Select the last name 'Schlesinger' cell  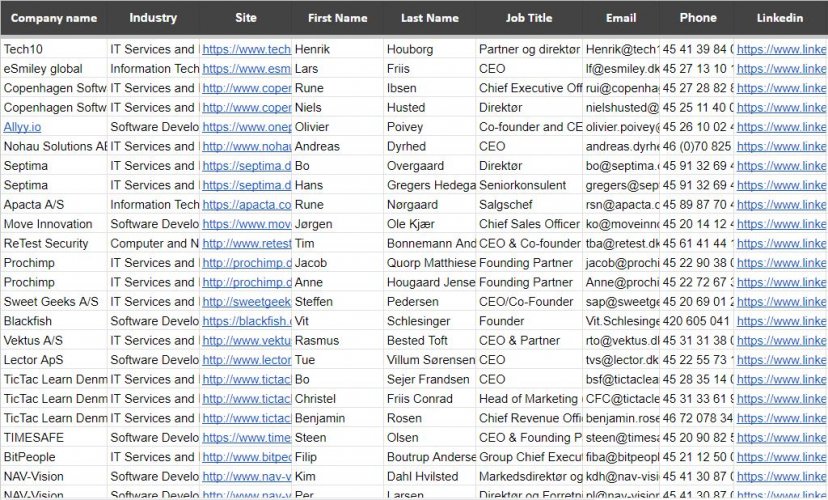pyautogui.click(x=430, y=322)
